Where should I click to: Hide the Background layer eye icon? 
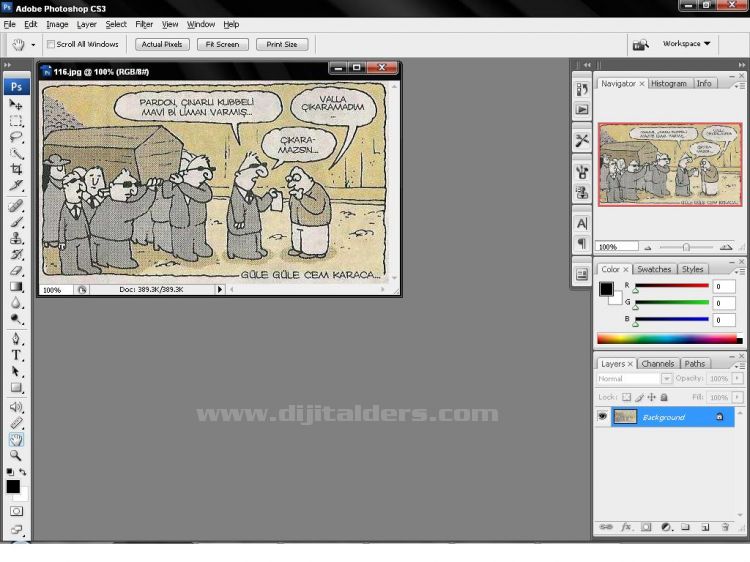tap(602, 417)
